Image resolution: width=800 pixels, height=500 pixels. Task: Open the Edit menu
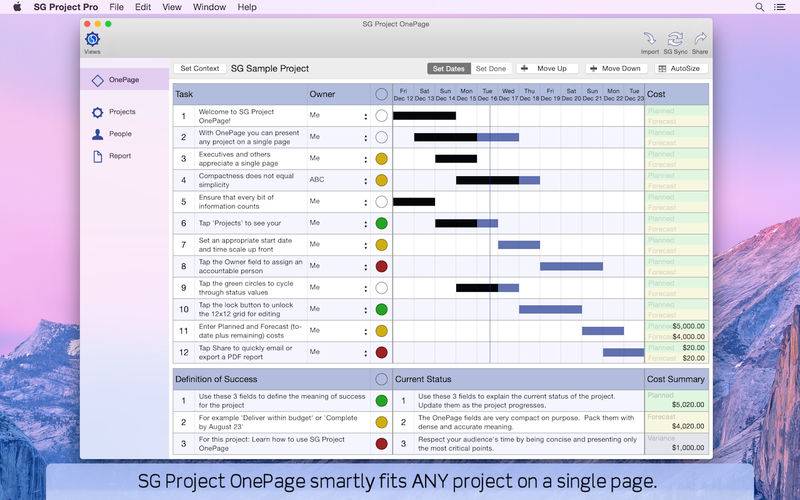[x=143, y=7]
